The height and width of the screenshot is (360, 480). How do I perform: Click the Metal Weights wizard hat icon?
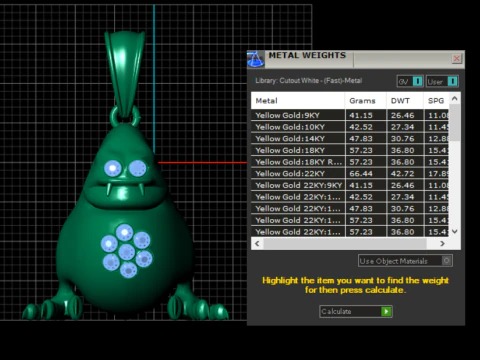[x=256, y=59]
